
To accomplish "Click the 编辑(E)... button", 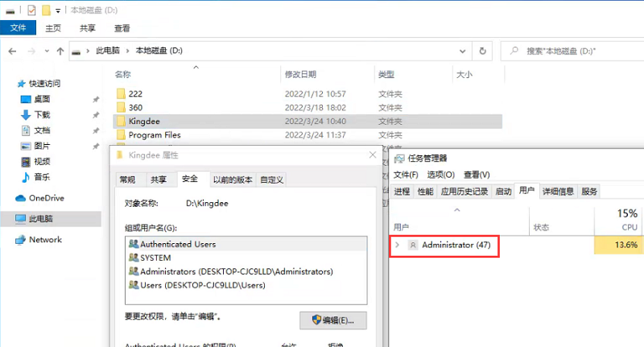I will click(333, 320).
